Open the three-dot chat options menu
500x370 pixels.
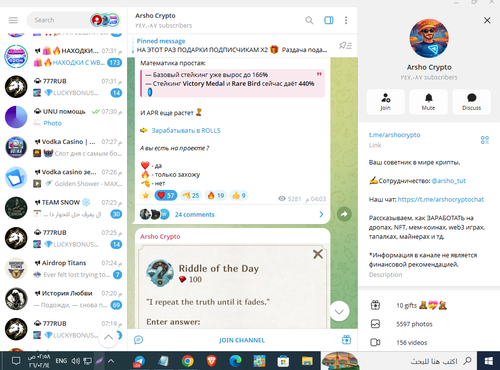[346, 20]
